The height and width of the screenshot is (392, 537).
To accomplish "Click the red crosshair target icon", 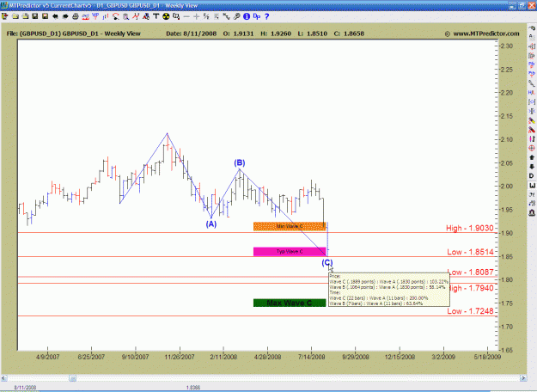I will coord(532,149).
